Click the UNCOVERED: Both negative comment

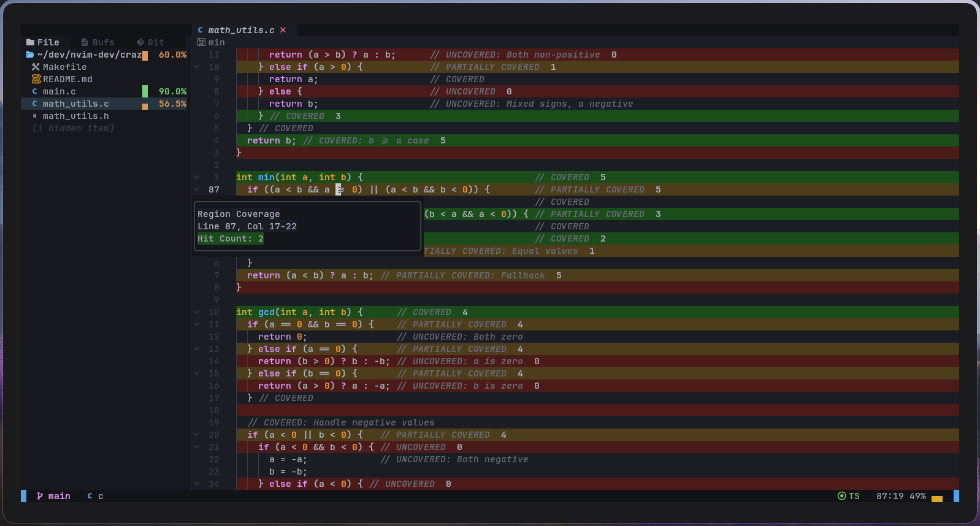click(454, 459)
